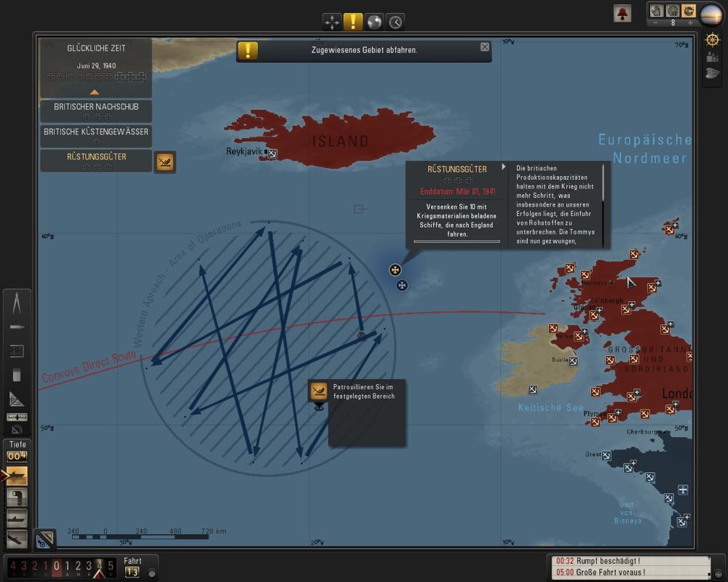Expand the Rüstungsgüter description arrow
This screenshot has width=728, height=582.
(503, 167)
